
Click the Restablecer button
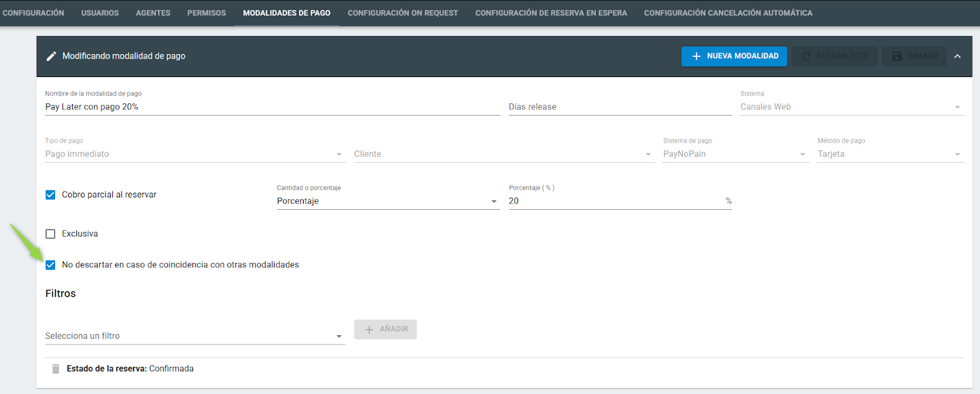click(835, 56)
